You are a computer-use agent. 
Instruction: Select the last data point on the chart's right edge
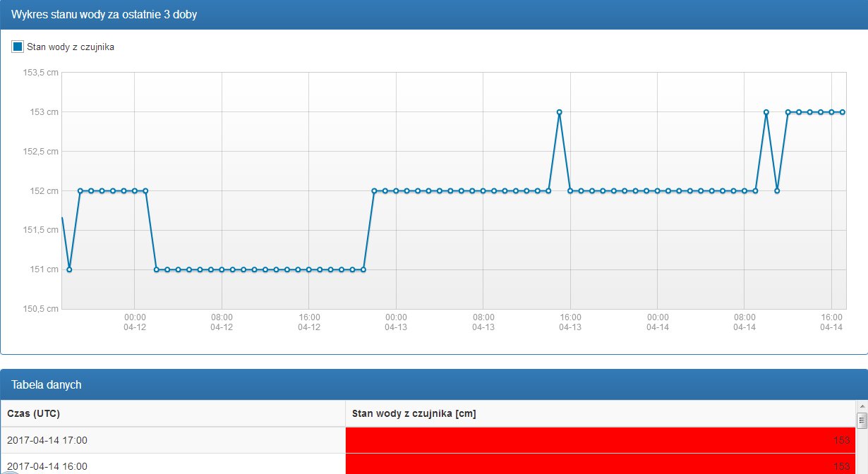[843, 112]
